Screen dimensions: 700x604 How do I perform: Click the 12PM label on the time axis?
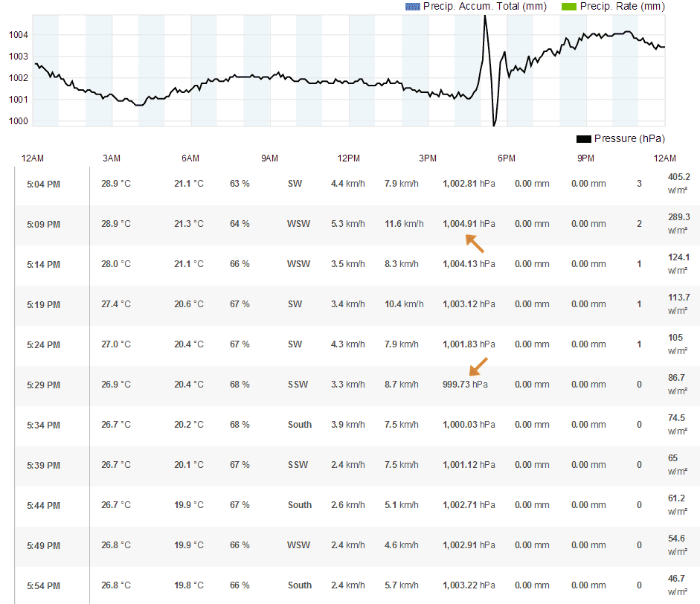coord(349,158)
